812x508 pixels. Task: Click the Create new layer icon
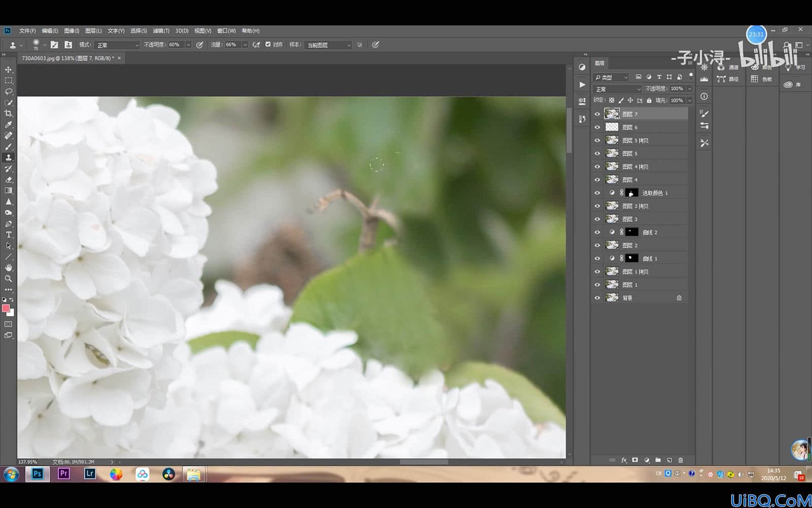point(669,460)
